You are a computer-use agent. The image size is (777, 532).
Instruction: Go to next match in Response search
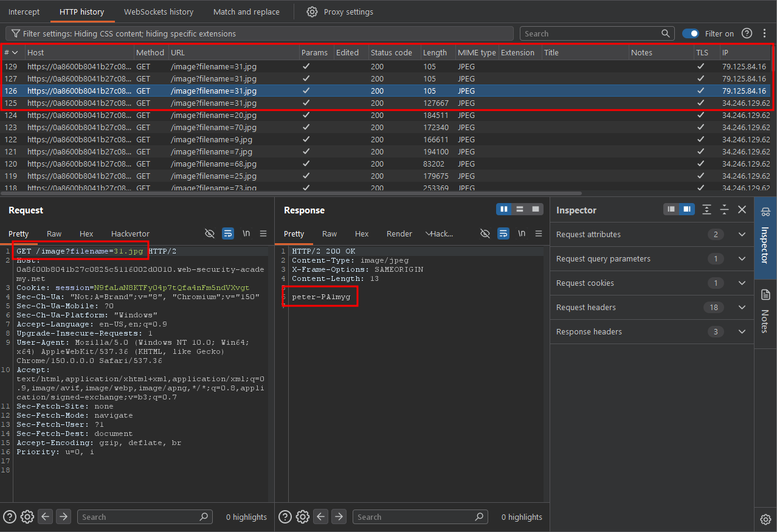(339, 517)
